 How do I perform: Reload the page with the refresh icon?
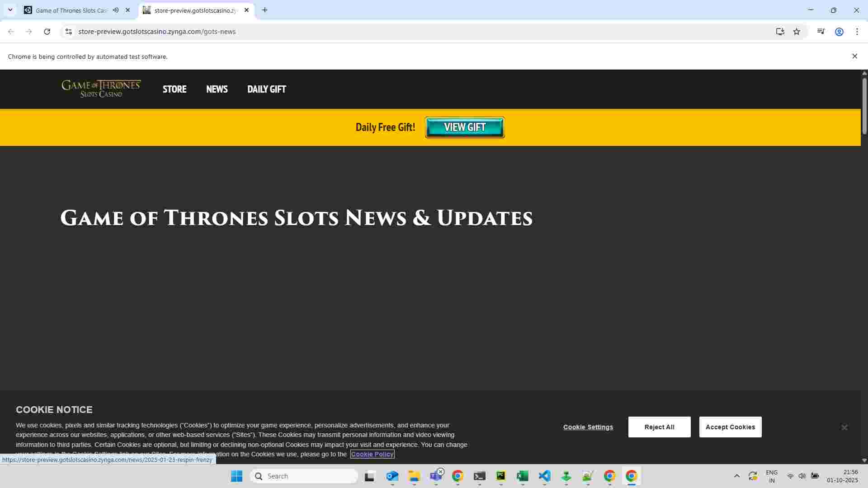click(47, 32)
